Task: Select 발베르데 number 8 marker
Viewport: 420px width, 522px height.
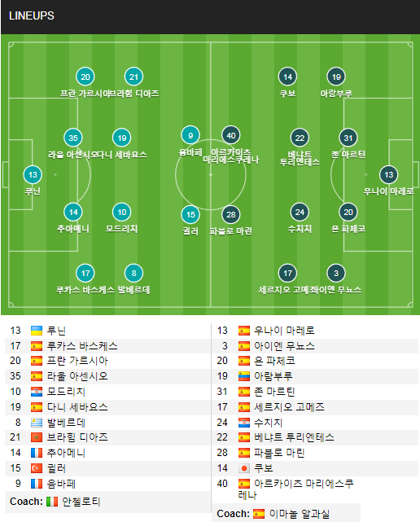Action: pos(133,273)
